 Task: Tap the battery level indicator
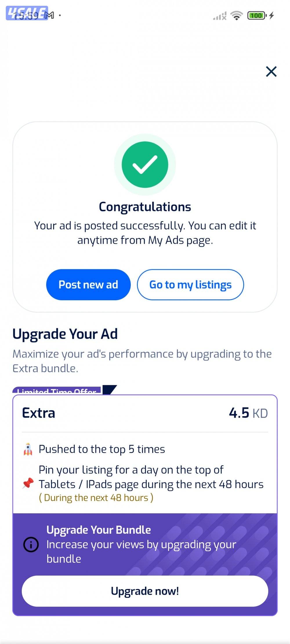point(257,15)
